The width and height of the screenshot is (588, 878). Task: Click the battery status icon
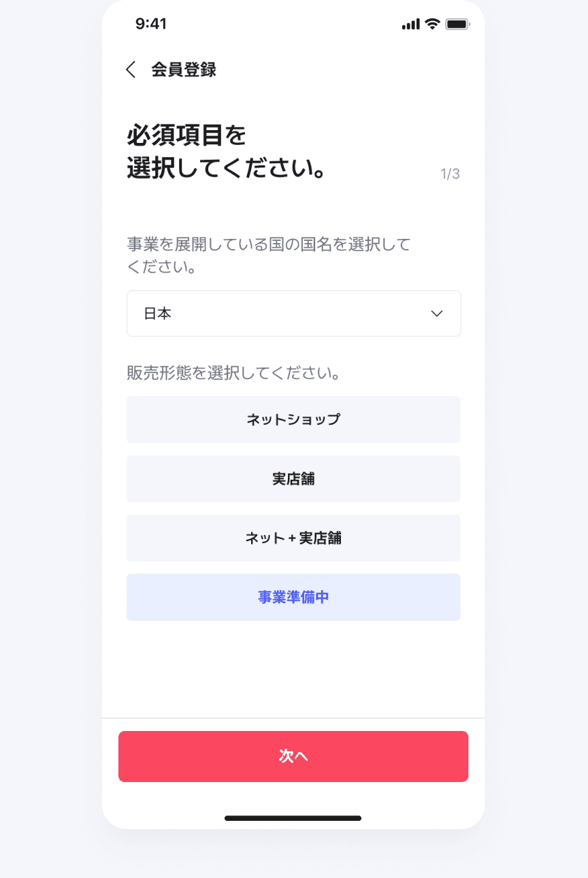pos(457,24)
